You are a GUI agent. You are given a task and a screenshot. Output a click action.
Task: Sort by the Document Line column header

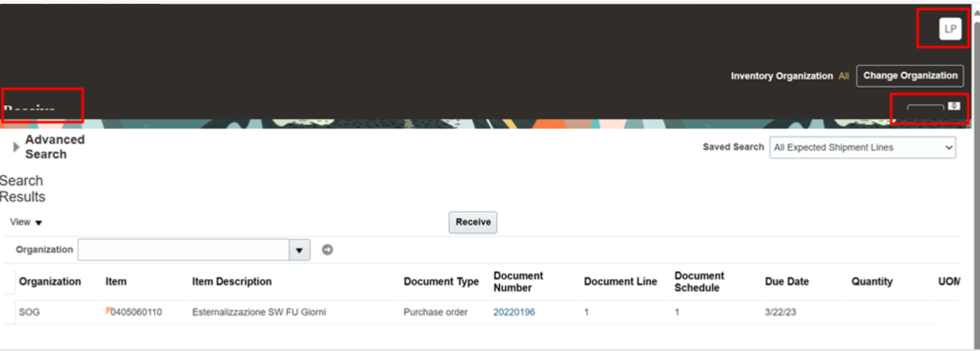click(x=621, y=282)
